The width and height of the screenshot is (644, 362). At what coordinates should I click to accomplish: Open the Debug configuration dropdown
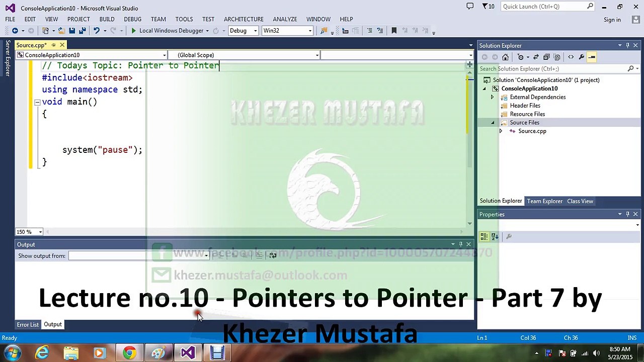click(x=255, y=31)
